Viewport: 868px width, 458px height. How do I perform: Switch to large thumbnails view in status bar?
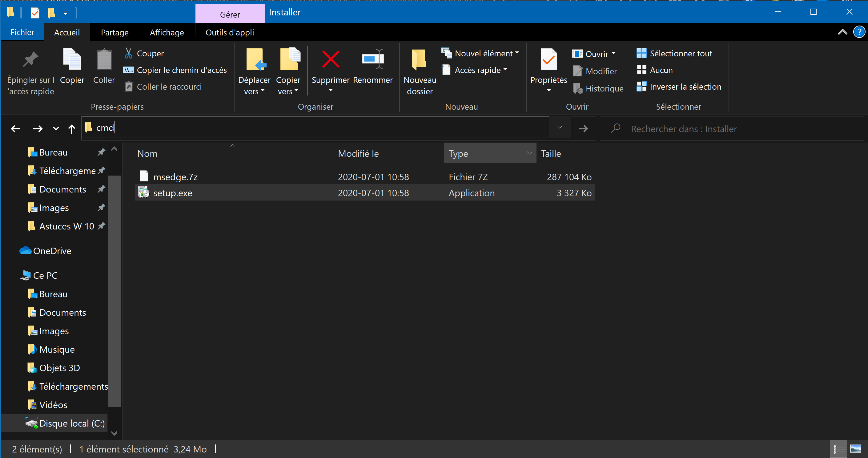(x=855, y=449)
